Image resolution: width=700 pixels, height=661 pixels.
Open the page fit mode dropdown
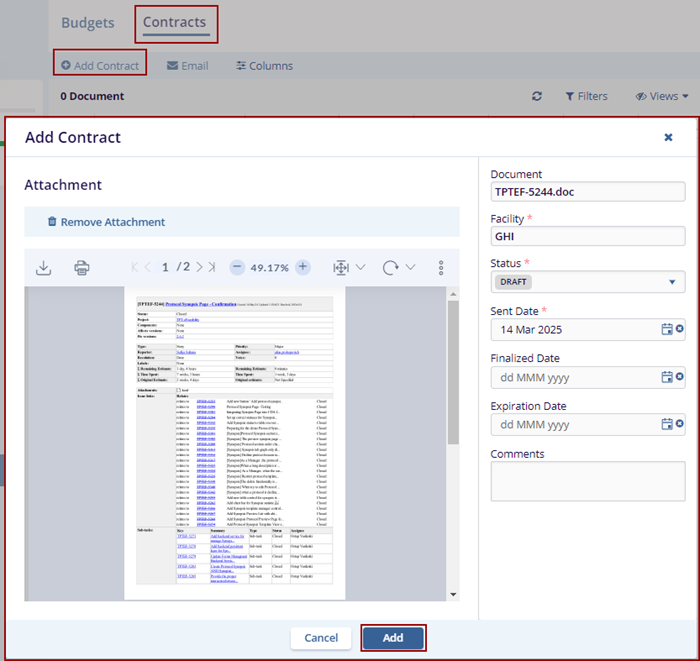[360, 268]
